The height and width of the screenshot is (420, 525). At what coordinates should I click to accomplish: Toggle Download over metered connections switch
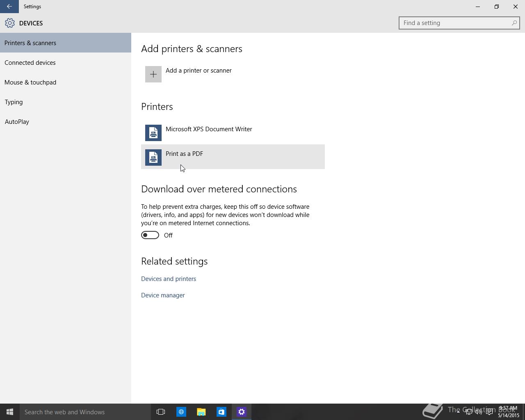tap(150, 235)
